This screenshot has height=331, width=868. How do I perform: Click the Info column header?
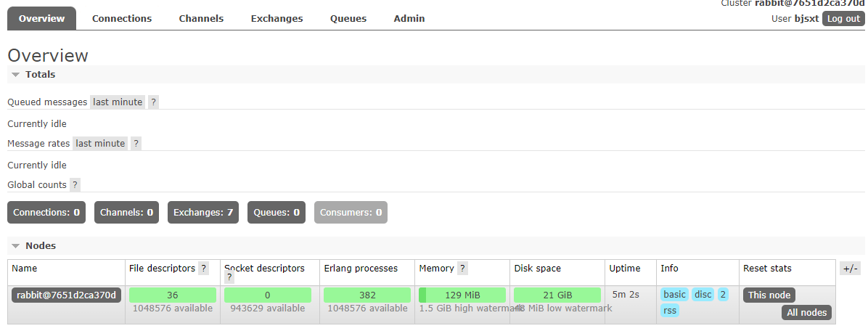pyautogui.click(x=669, y=269)
